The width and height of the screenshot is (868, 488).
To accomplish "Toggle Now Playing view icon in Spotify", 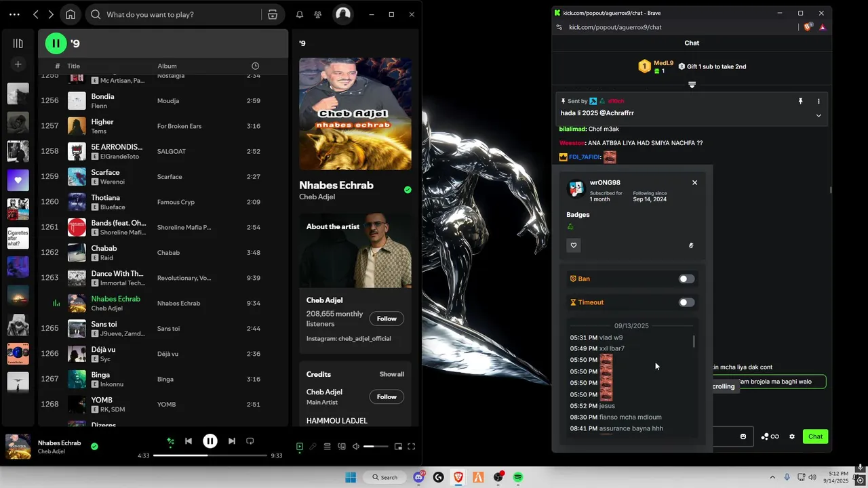I will click(x=300, y=447).
